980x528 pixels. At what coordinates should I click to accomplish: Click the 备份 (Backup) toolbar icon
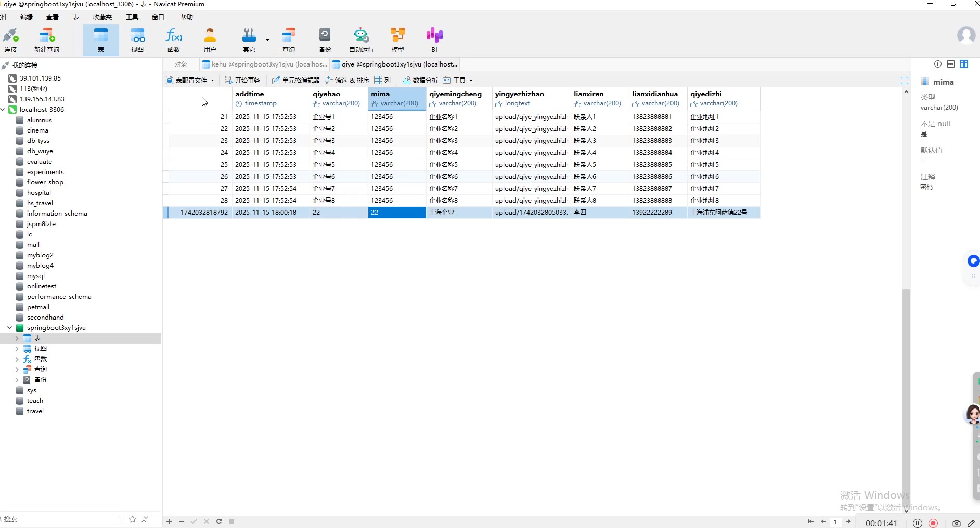[x=325, y=40]
